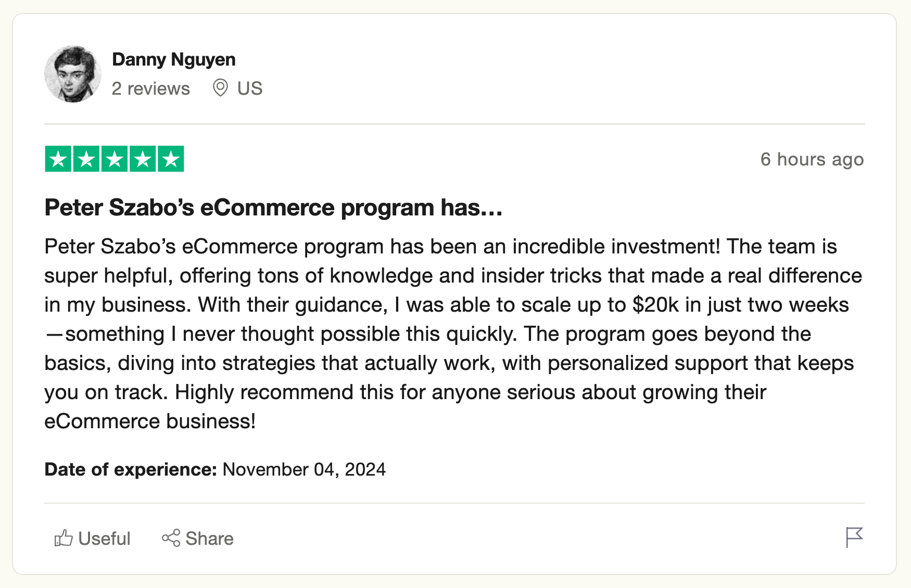Click the US country label

[250, 88]
